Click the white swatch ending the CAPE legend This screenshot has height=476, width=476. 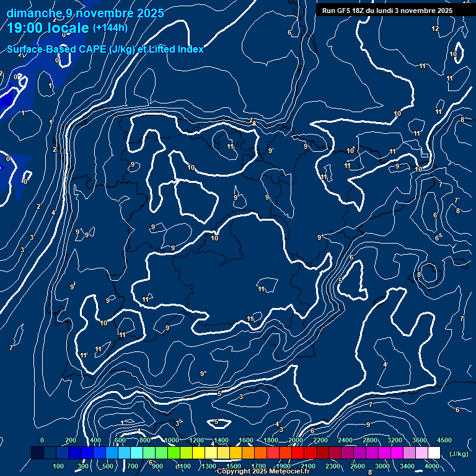click(x=434, y=452)
